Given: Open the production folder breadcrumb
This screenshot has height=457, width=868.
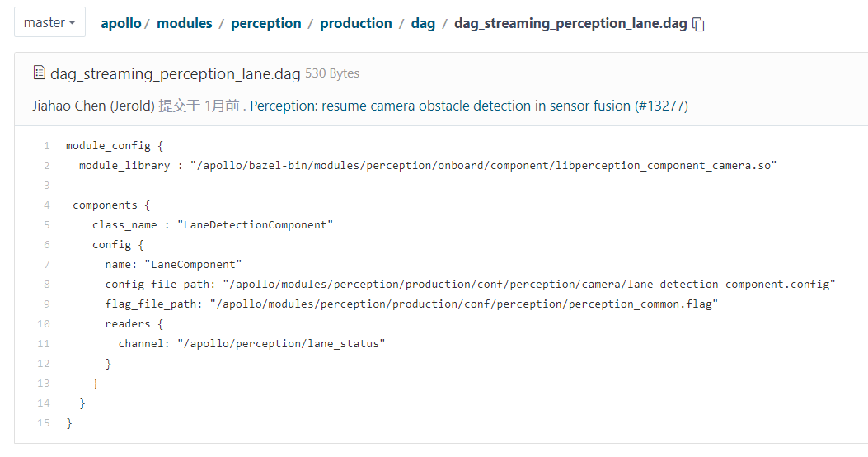Looking at the screenshot, I should click(x=355, y=23).
